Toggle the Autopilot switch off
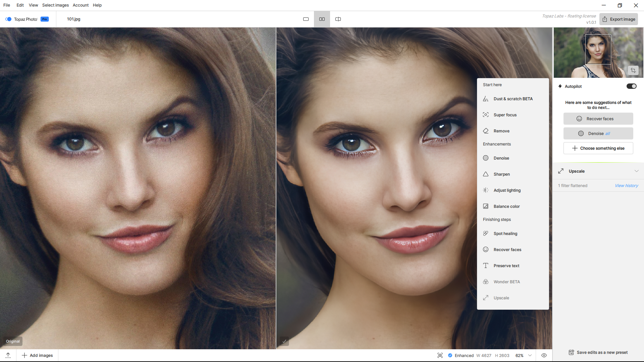Image resolution: width=644 pixels, height=362 pixels. point(631,86)
